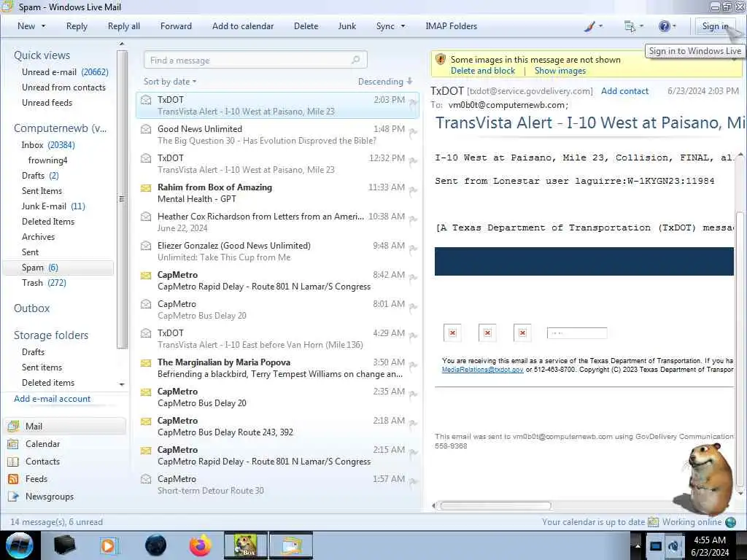Open the menus icon in toolbar
747x560 pixels.
click(630, 27)
